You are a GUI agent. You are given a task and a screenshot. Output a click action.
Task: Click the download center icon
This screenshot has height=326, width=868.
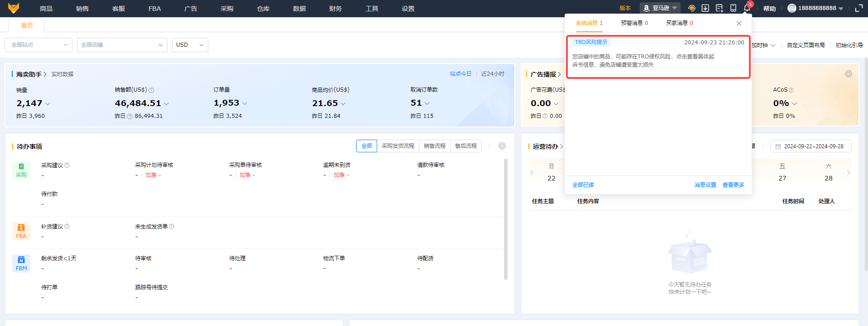click(x=705, y=8)
